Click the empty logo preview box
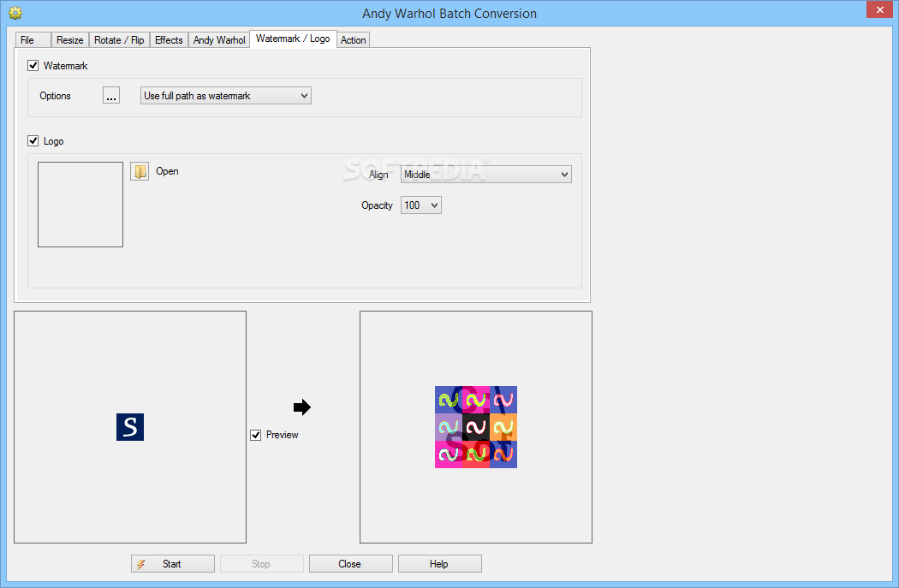The height and width of the screenshot is (588, 899). click(x=80, y=205)
